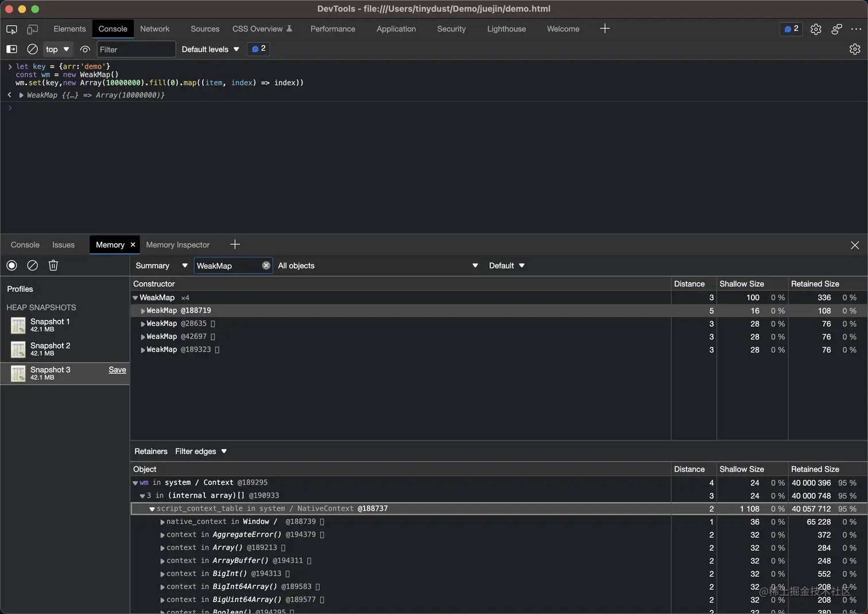Switch drawer to Issues tab
The image size is (868, 614).
point(64,245)
